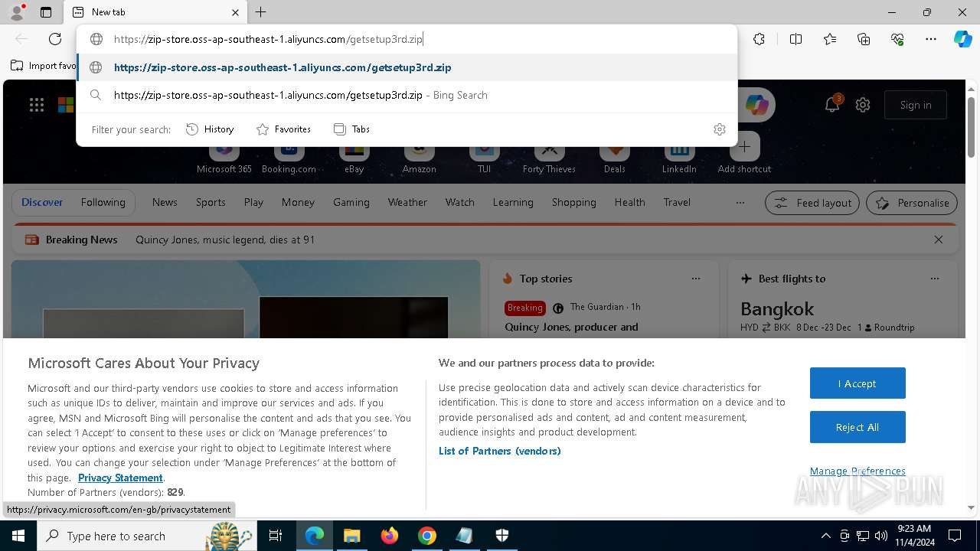Open address bar search settings gear

click(x=719, y=129)
